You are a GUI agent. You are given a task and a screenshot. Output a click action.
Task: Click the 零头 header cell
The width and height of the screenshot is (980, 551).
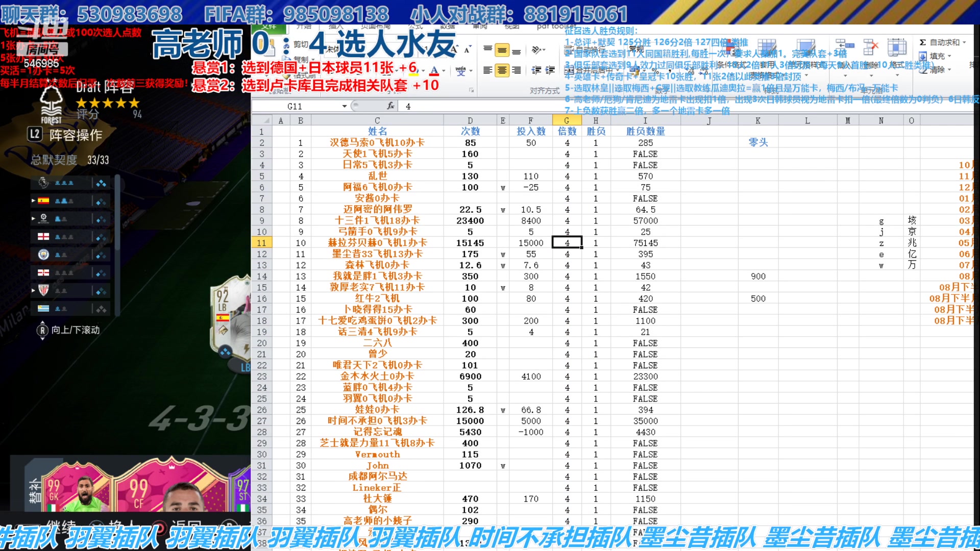pos(758,143)
